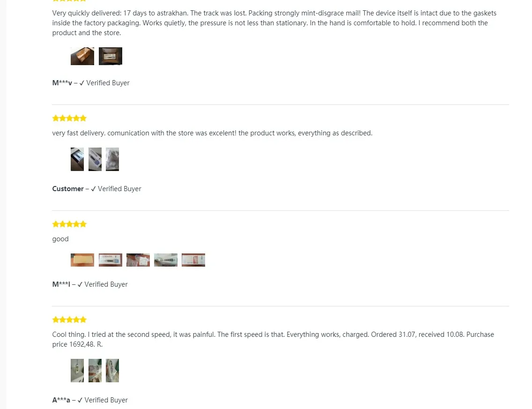The height and width of the screenshot is (409, 532).
Task: View last photo in the "very fast delivery" review
Action: click(112, 159)
